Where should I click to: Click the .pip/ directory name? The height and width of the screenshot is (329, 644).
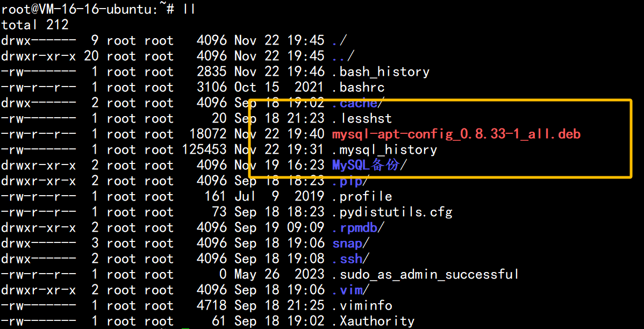coord(350,181)
